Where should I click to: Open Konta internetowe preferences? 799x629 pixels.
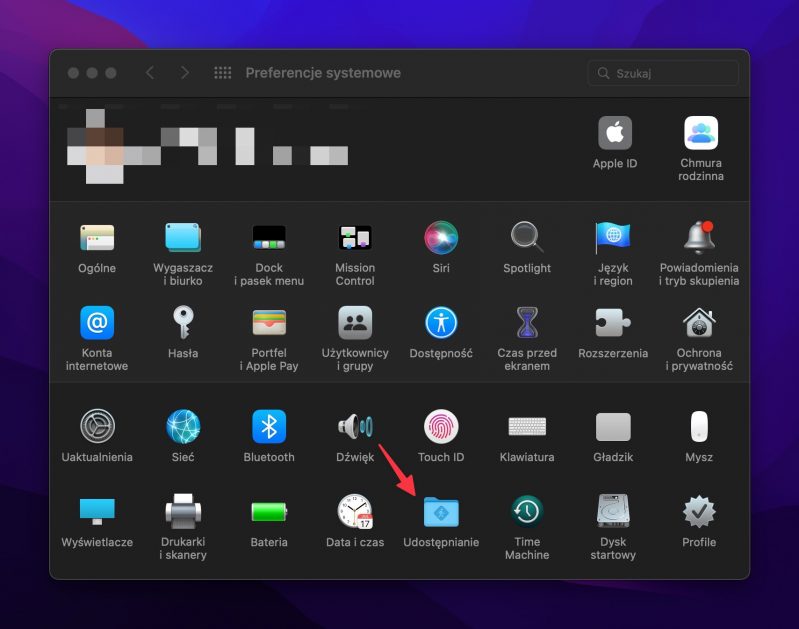pyautogui.click(x=97, y=323)
